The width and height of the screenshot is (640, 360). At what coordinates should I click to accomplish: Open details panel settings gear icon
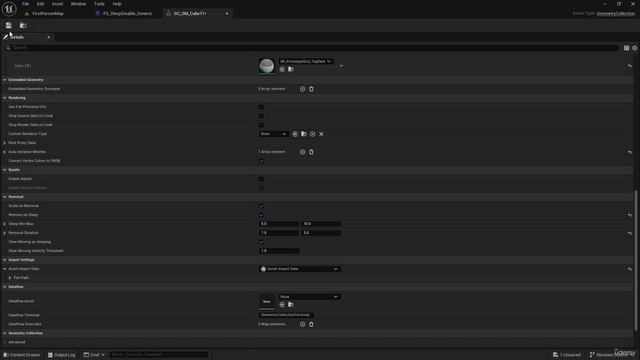[635, 48]
